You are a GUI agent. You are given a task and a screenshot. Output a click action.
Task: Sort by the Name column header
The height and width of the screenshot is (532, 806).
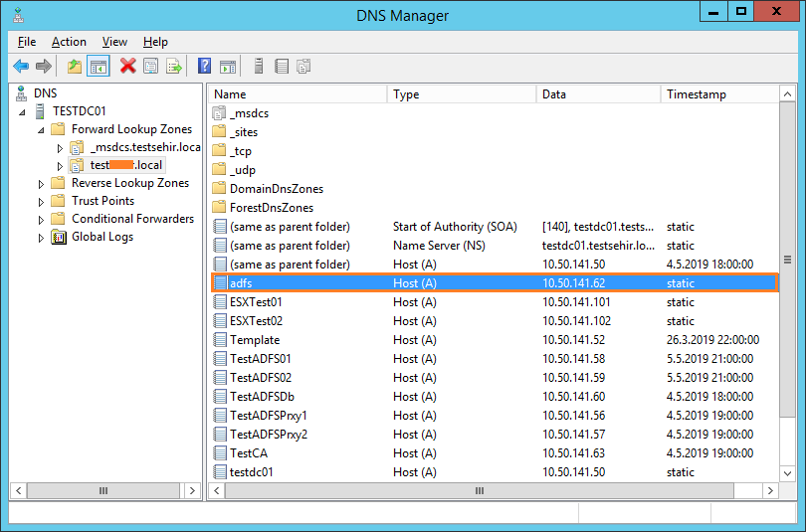click(x=299, y=94)
